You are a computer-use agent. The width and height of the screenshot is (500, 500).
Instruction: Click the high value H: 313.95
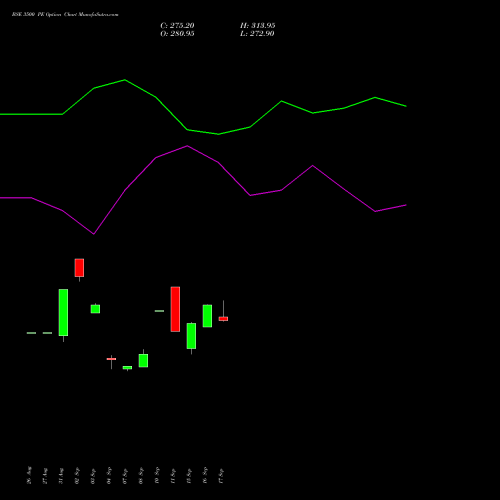(x=257, y=26)
